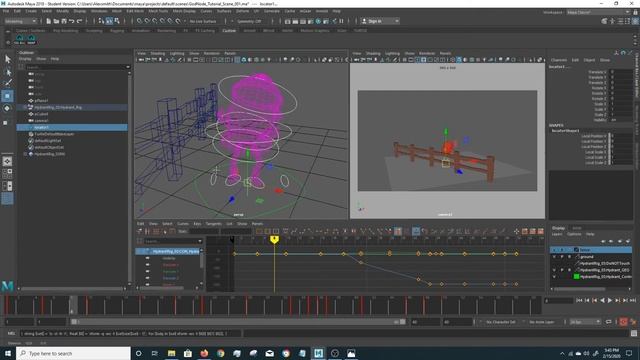Open the Graph Editor outliner search dropdown
The image size is (640, 360).
[x=200, y=241]
